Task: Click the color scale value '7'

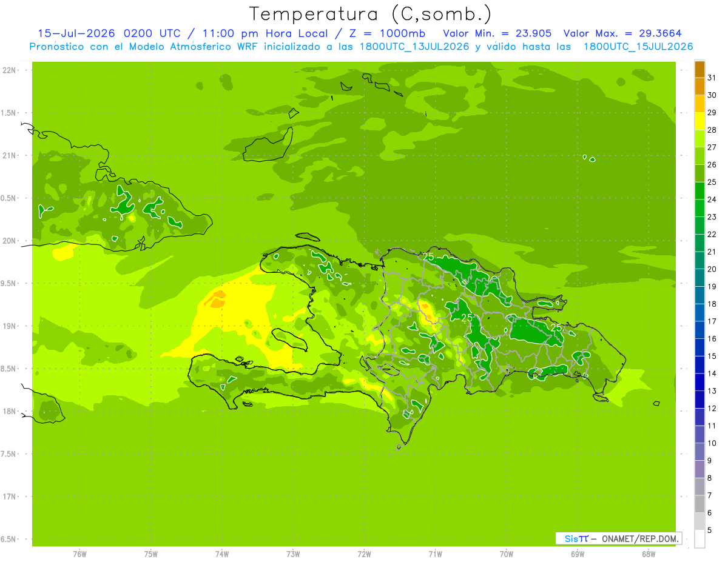Action: pos(709,495)
